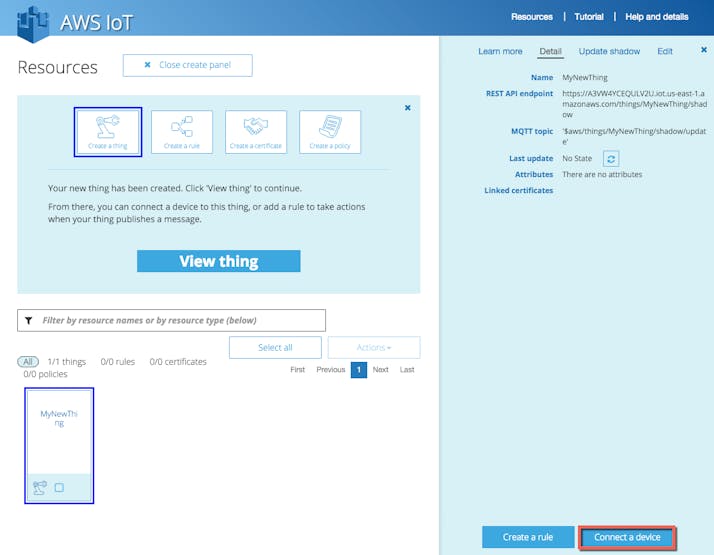The width and height of the screenshot is (714, 555).
Task: Open Resources in the top header
Action: pyautogui.click(x=531, y=17)
